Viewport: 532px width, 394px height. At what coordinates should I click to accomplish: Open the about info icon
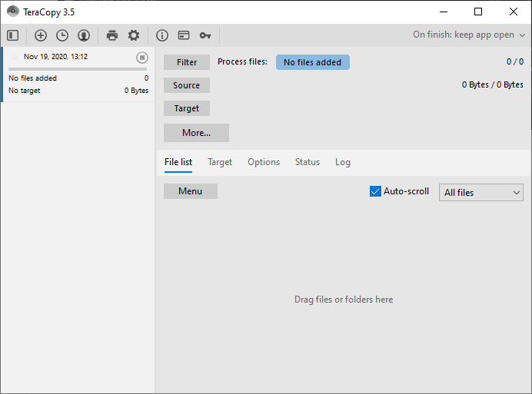point(162,35)
